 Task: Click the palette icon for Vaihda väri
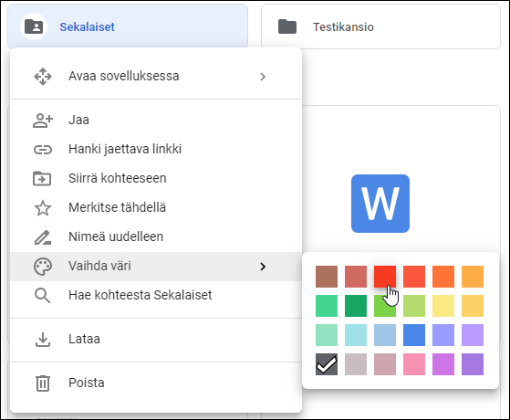click(43, 267)
